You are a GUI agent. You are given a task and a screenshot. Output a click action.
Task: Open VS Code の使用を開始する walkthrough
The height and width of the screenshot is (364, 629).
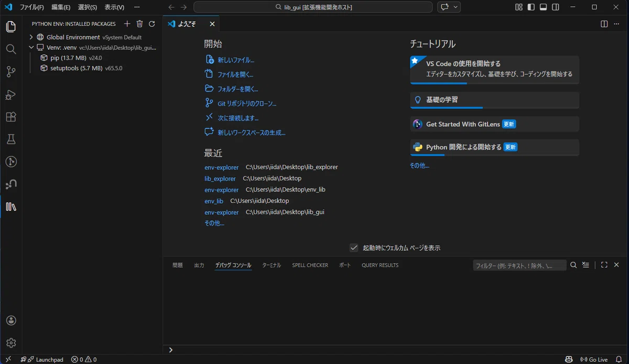click(494, 70)
